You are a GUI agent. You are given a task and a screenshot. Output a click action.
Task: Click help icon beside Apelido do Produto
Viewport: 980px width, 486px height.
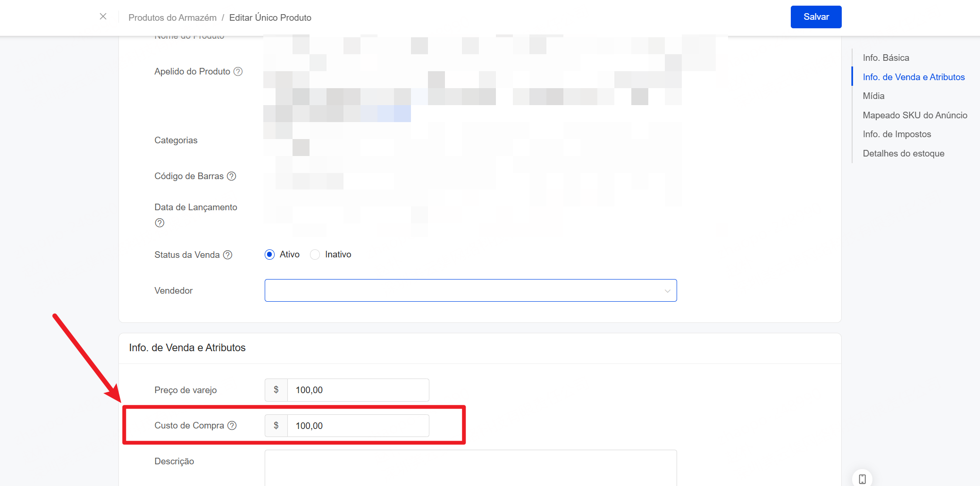coord(238,72)
